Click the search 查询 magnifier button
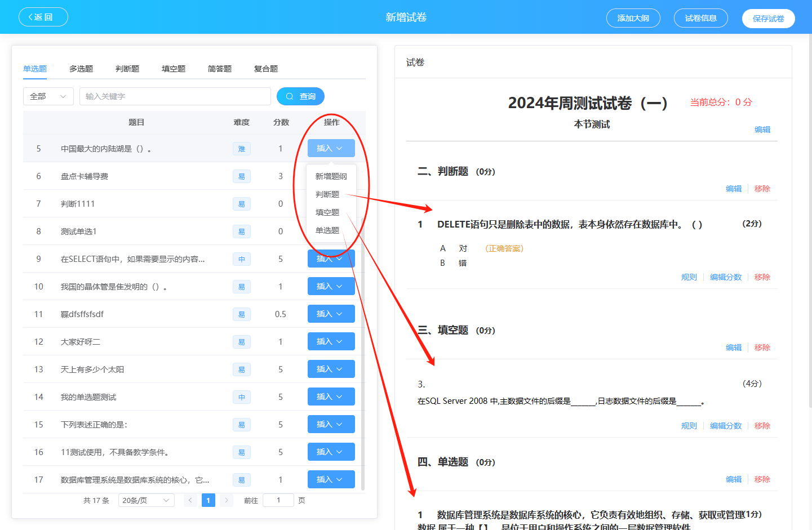Screen dimensions: 812x530 tap(300, 96)
